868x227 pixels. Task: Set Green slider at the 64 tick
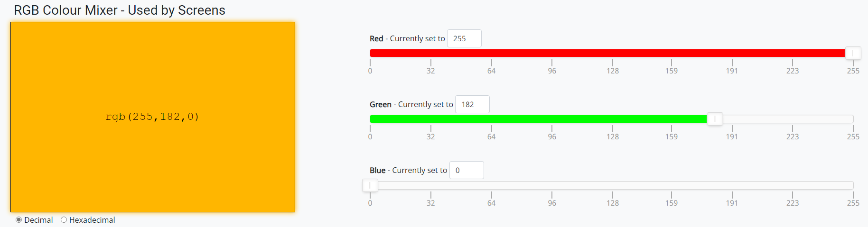pos(492,119)
